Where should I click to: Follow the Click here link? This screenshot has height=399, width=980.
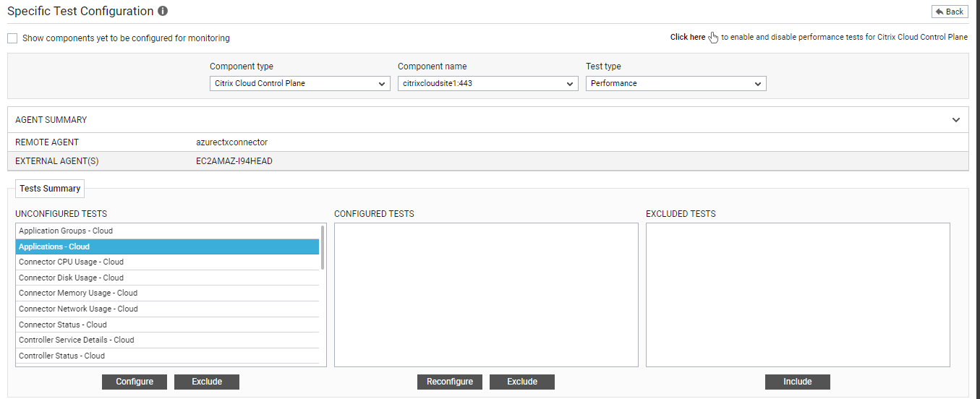pos(687,37)
